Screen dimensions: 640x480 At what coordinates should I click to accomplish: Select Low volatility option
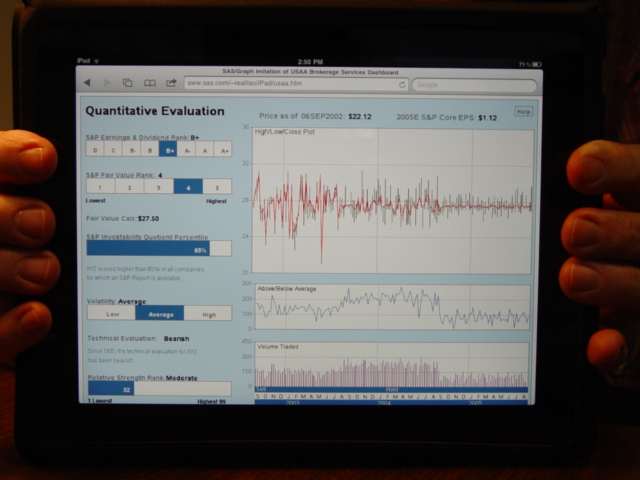click(x=110, y=314)
